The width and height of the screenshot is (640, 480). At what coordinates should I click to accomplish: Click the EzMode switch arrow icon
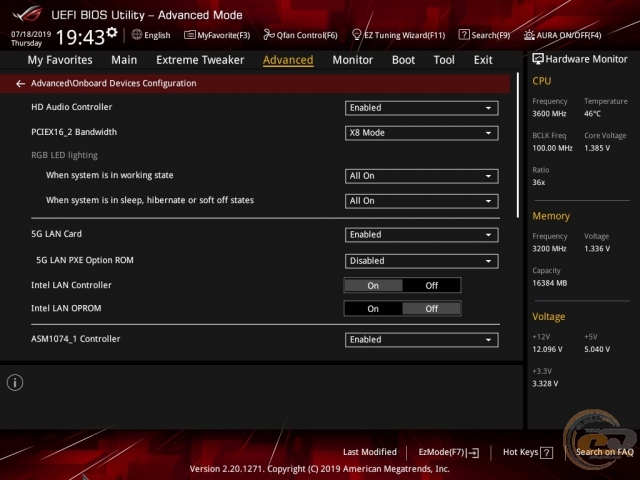[x=473, y=452]
